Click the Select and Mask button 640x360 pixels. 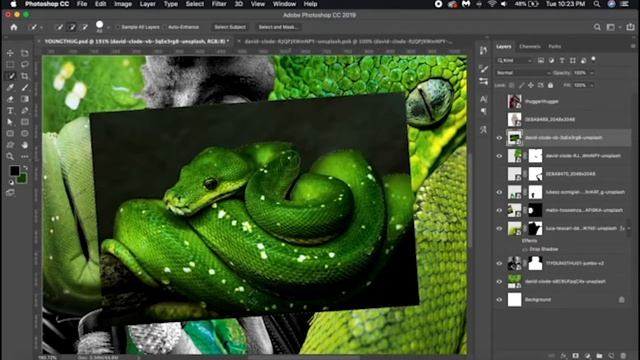(x=278, y=27)
